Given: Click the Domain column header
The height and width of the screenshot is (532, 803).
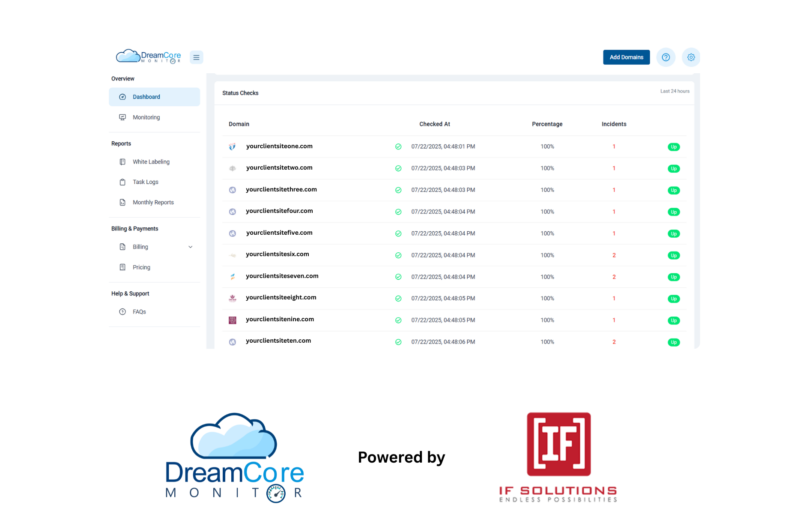Looking at the screenshot, I should (239, 124).
